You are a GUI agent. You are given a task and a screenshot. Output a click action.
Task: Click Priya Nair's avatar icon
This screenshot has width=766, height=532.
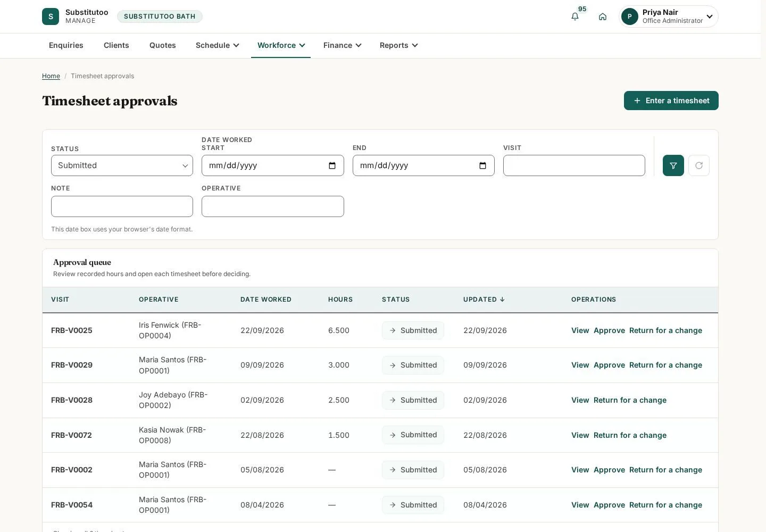pyautogui.click(x=630, y=16)
